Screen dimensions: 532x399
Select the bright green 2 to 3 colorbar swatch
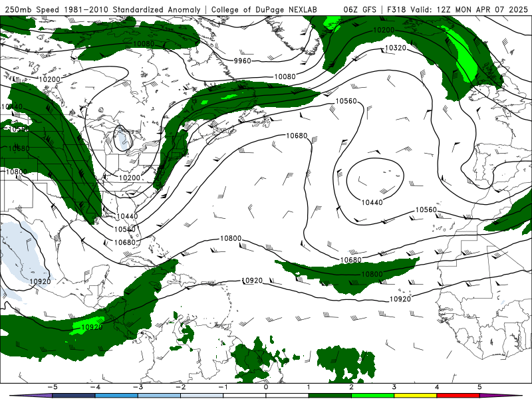[373, 396]
